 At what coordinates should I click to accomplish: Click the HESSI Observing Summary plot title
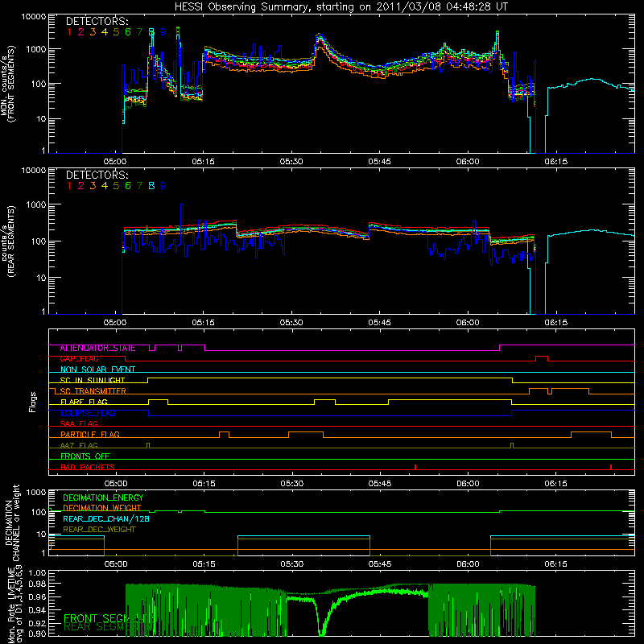coord(341,7)
